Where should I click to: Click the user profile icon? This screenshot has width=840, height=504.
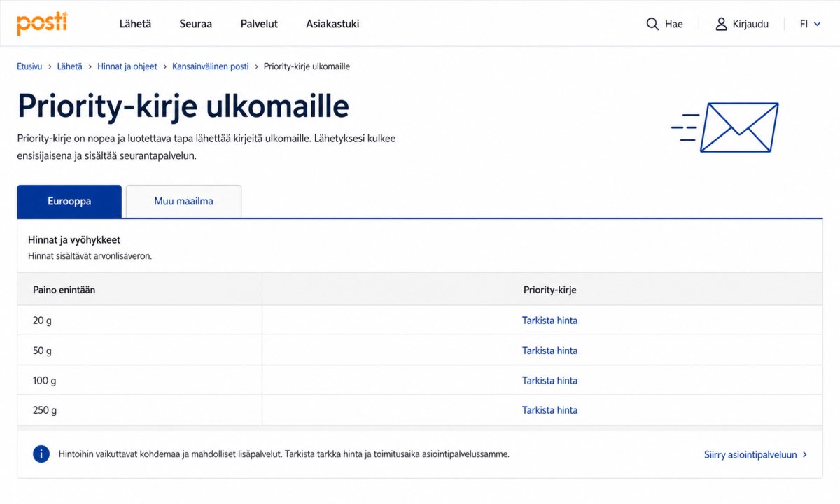(x=721, y=24)
